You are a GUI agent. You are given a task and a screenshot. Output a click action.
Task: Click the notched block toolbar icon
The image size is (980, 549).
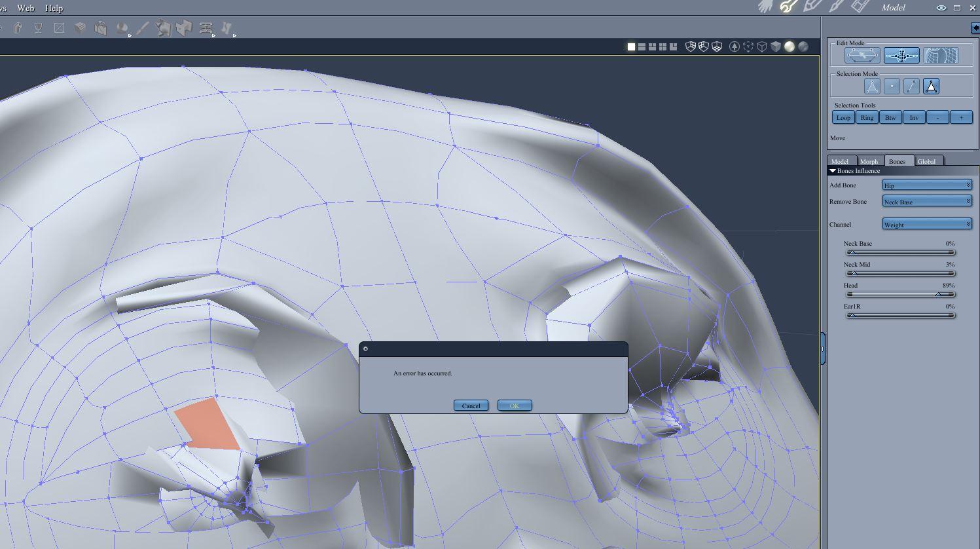(x=184, y=28)
